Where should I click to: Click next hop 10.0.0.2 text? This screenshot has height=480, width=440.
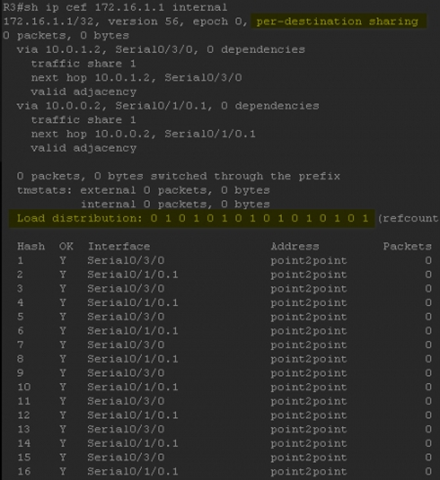[x=143, y=134]
